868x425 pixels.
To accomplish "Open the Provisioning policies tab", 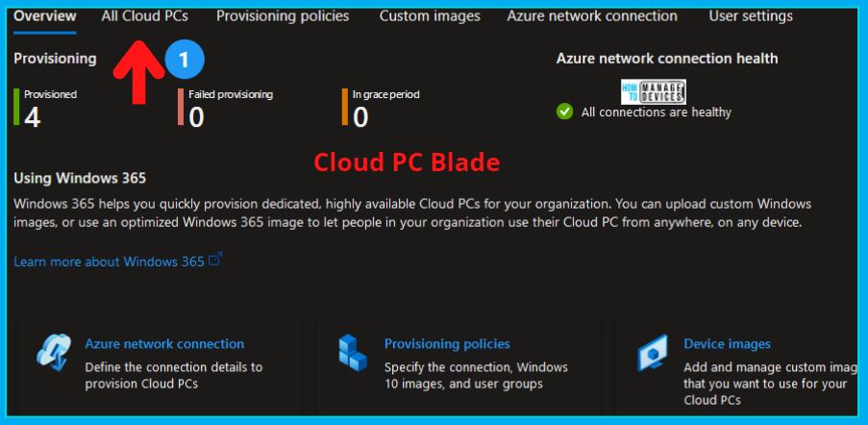I will click(x=283, y=16).
